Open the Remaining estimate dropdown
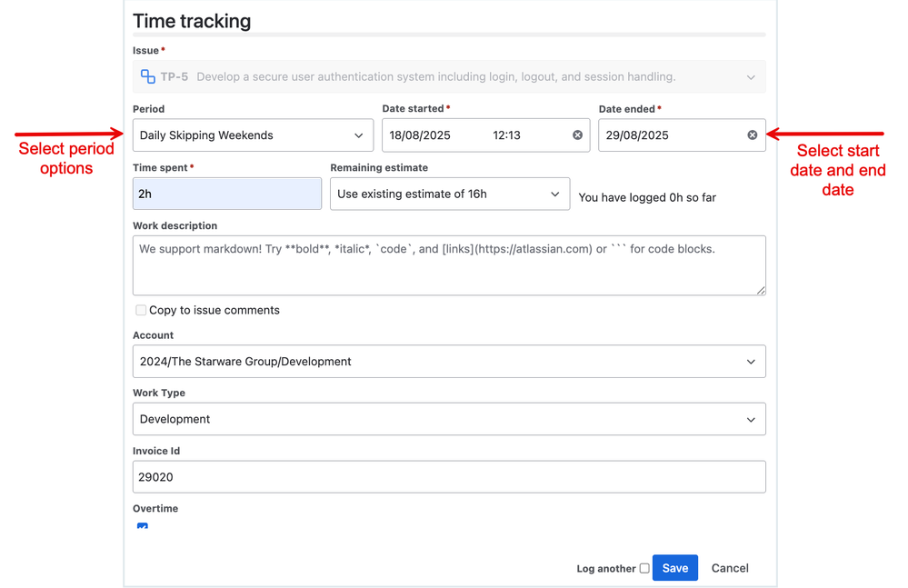 [450, 194]
